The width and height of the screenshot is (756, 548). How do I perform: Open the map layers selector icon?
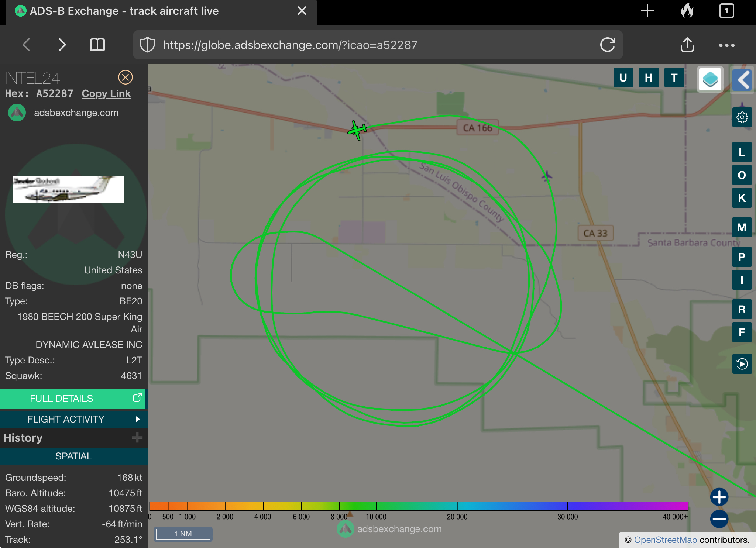(x=710, y=79)
